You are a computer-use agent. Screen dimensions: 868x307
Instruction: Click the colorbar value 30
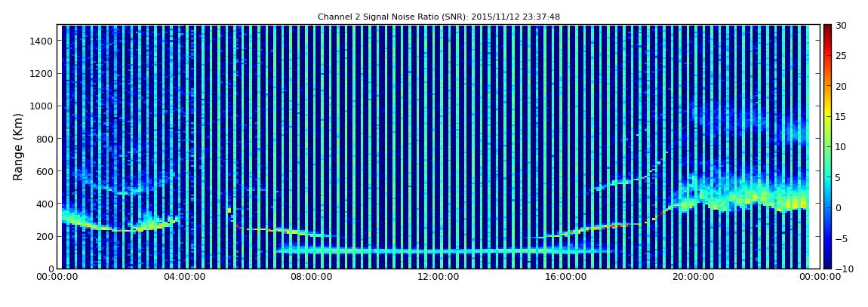(x=842, y=26)
